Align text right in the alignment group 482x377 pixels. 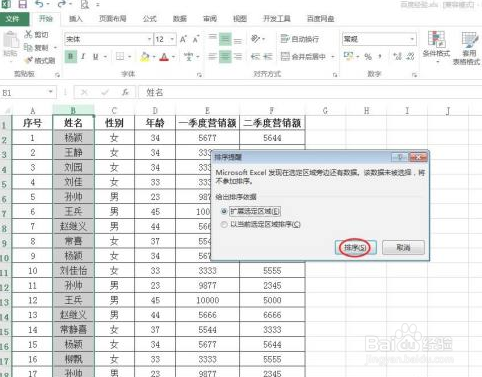click(x=238, y=56)
